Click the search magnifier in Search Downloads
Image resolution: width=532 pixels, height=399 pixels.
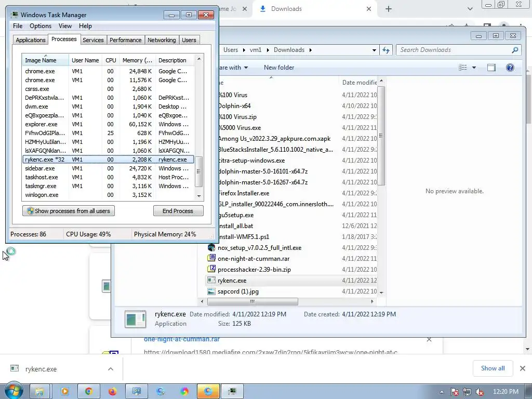[515, 50]
